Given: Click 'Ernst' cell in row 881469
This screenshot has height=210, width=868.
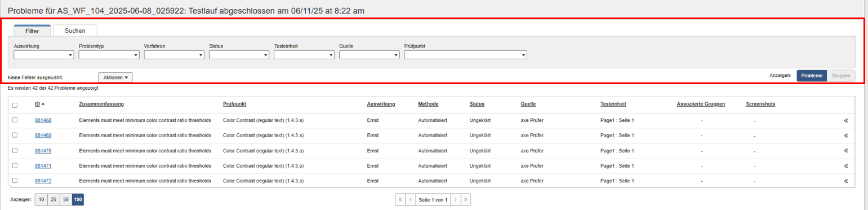Looking at the screenshot, I should click(372, 135).
